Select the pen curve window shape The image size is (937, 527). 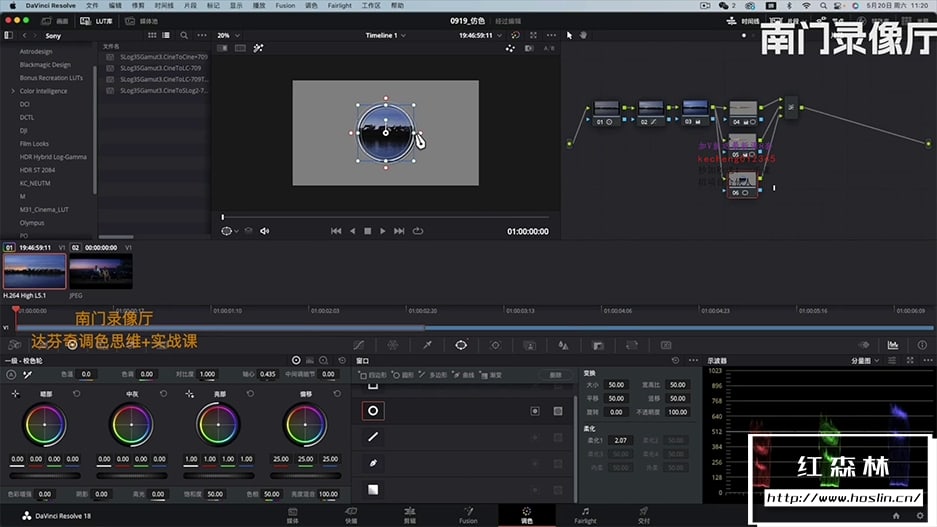pos(373,463)
